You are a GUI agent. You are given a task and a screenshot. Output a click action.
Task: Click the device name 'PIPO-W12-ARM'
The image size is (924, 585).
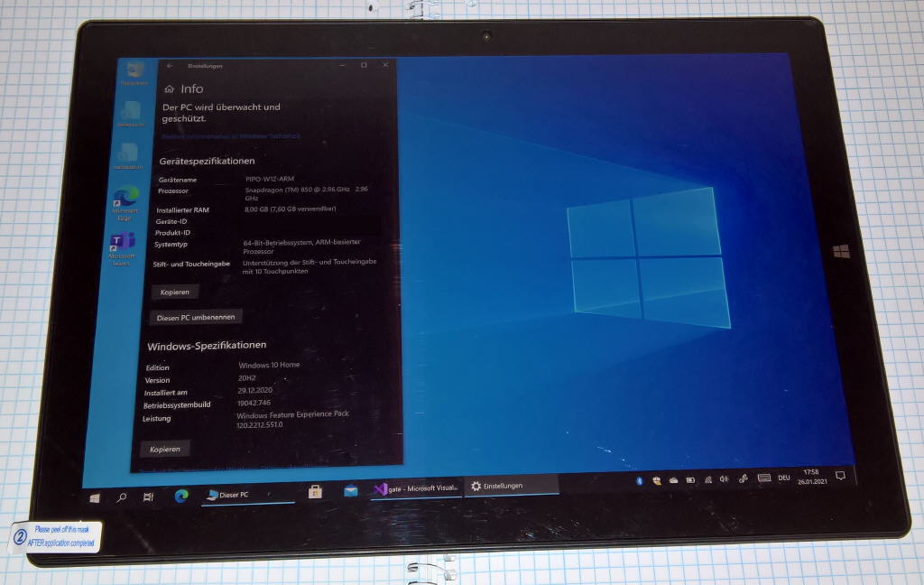click(x=269, y=179)
